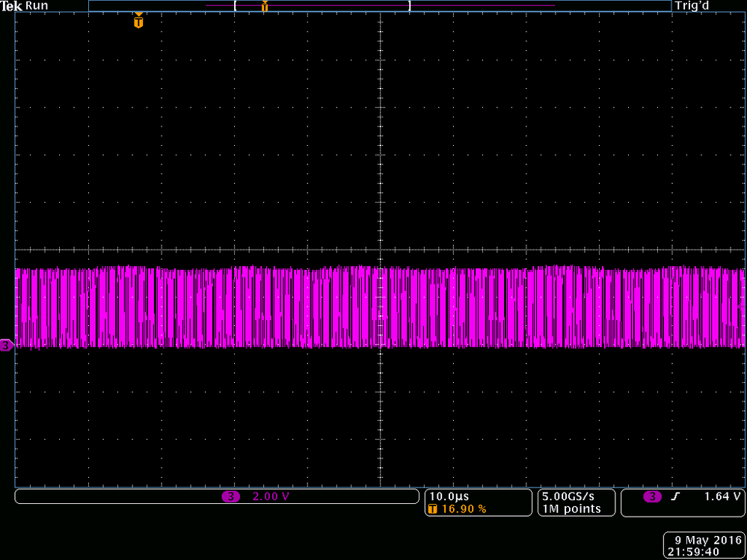Click the 9 May 2016 date readout

pyautogui.click(x=708, y=540)
